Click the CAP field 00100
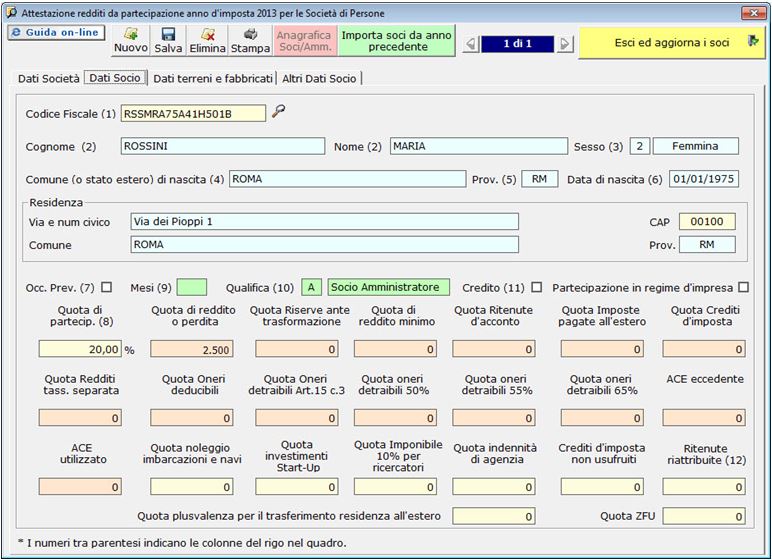 click(x=707, y=222)
